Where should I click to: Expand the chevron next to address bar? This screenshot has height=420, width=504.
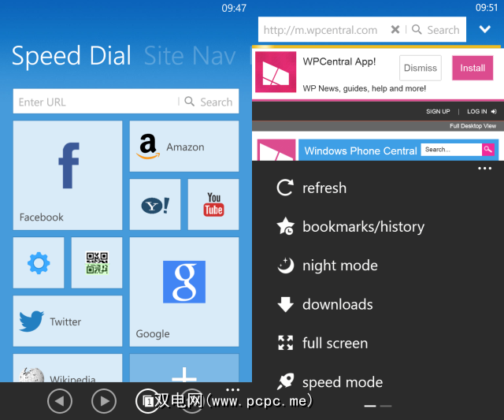pos(485,29)
